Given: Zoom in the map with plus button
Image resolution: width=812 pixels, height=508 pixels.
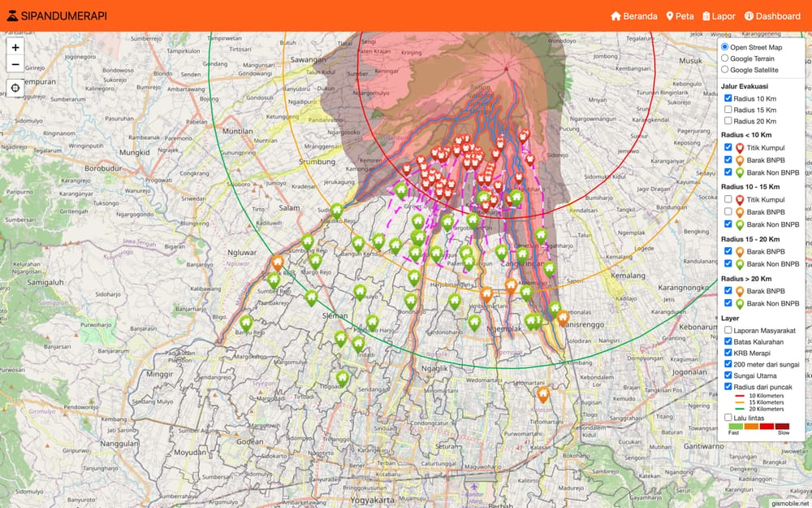Looking at the screenshot, I should (15, 48).
